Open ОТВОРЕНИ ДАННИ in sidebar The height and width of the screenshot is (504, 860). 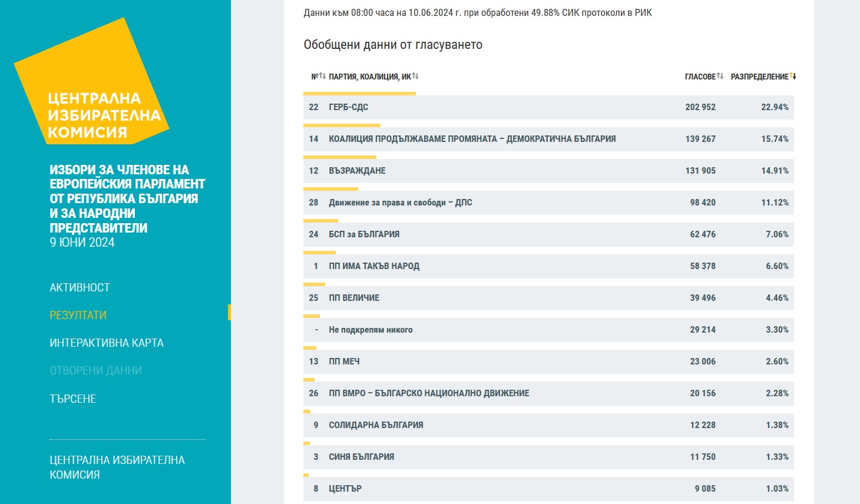95,370
